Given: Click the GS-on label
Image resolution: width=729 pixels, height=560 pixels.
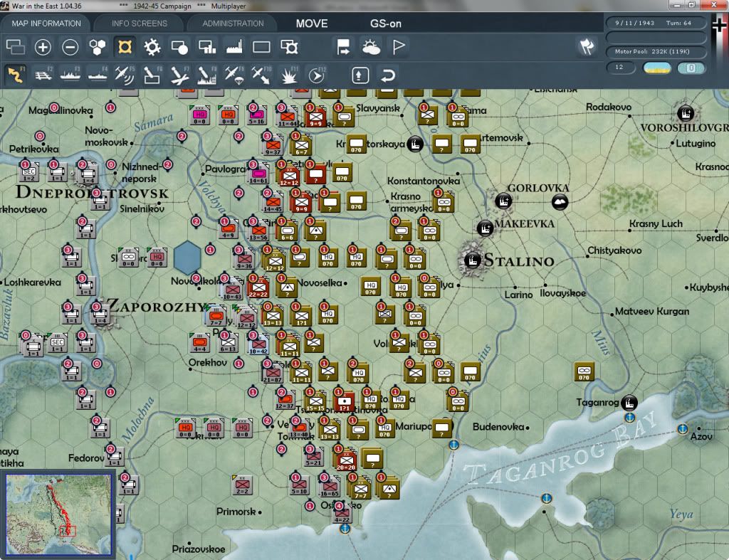Looking at the screenshot, I should pos(386,23).
